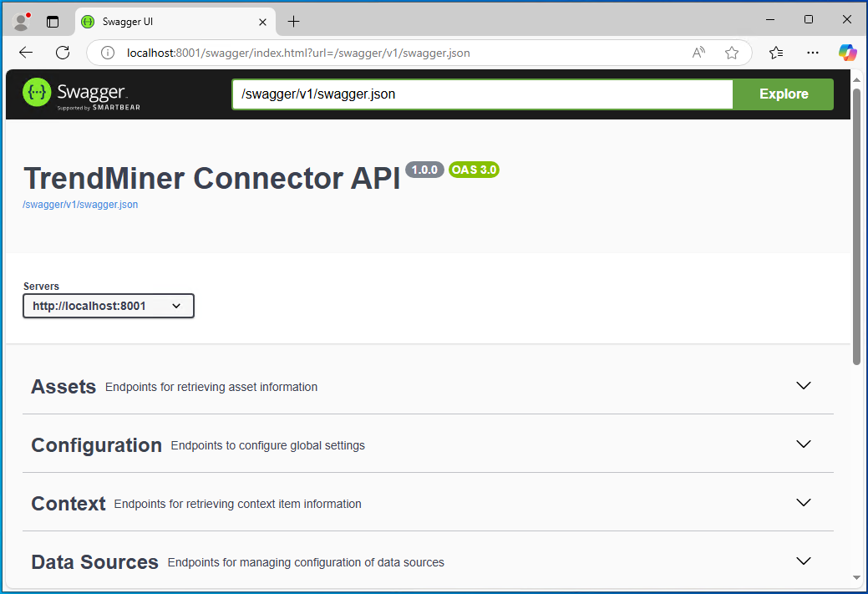Refresh the page
The height and width of the screenshot is (594, 868).
point(62,52)
